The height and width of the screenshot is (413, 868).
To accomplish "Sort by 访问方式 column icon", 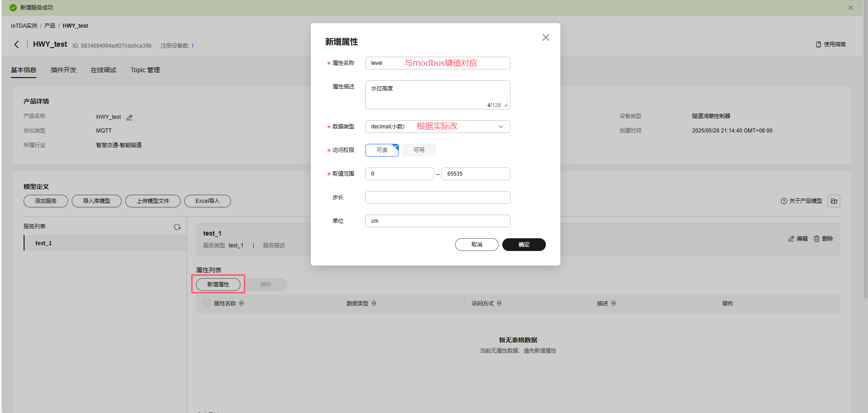I will tap(499, 304).
